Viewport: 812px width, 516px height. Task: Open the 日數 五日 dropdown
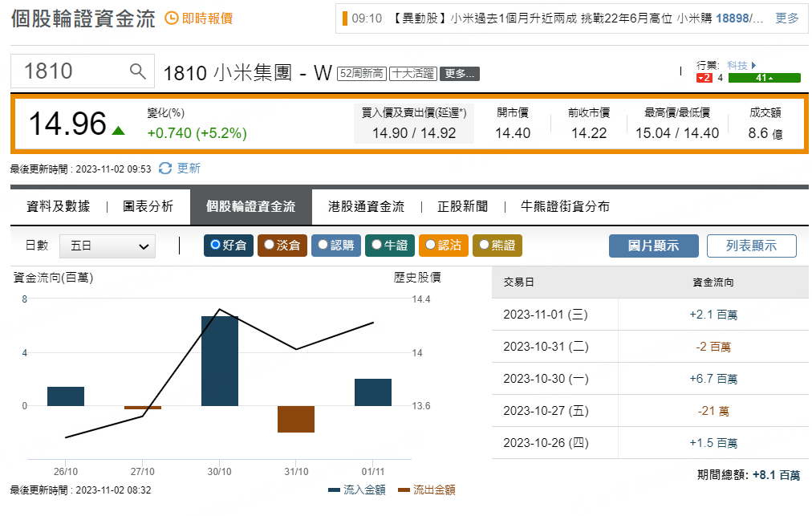pyautogui.click(x=108, y=246)
